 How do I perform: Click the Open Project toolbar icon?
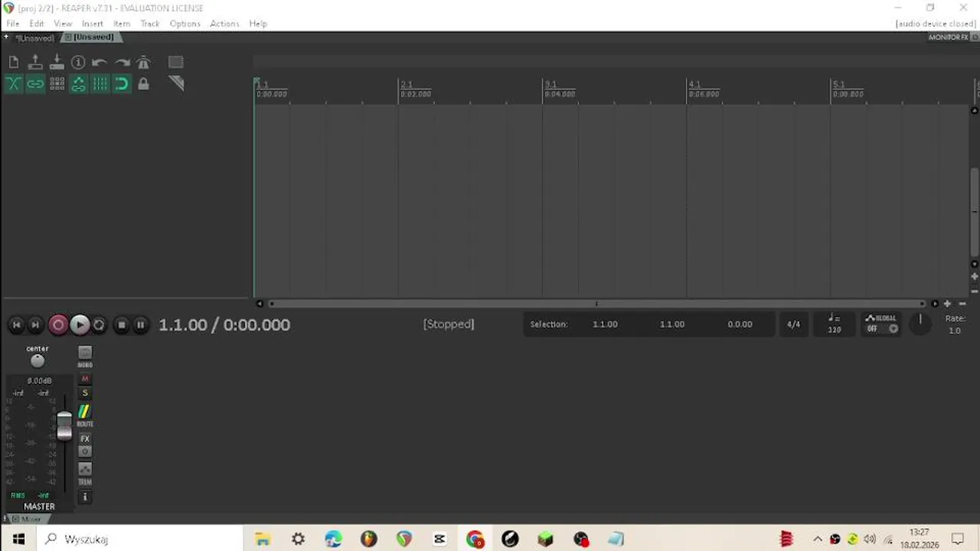pyautogui.click(x=35, y=63)
